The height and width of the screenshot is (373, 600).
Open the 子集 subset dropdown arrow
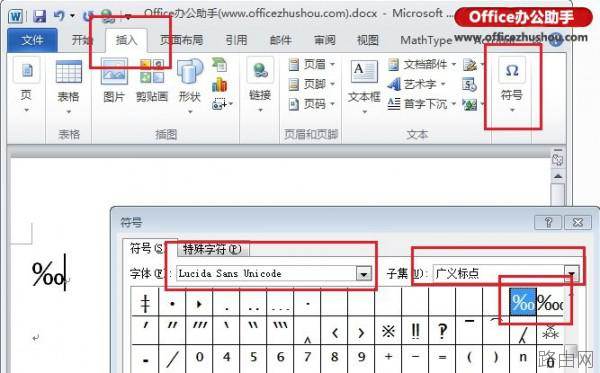(572, 274)
